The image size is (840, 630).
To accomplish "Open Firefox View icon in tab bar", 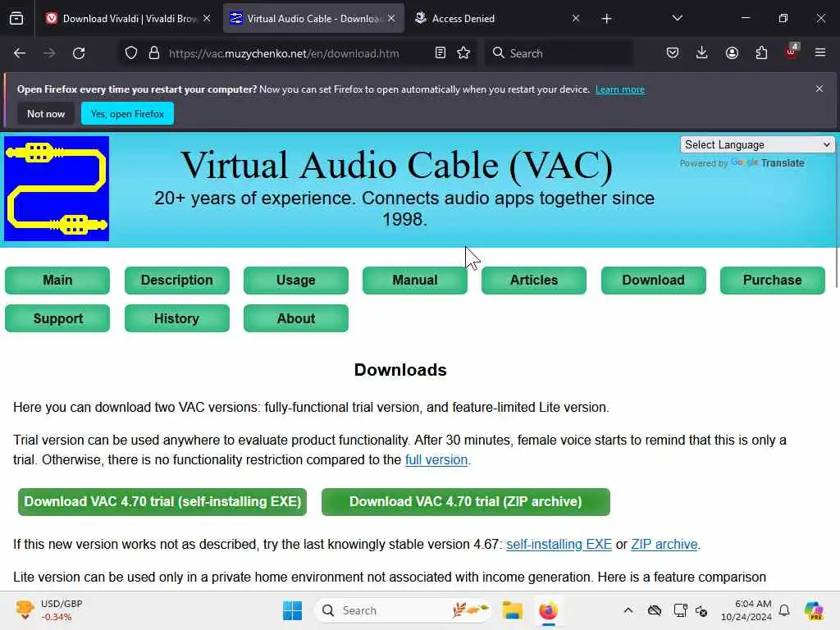I will 16,19.
